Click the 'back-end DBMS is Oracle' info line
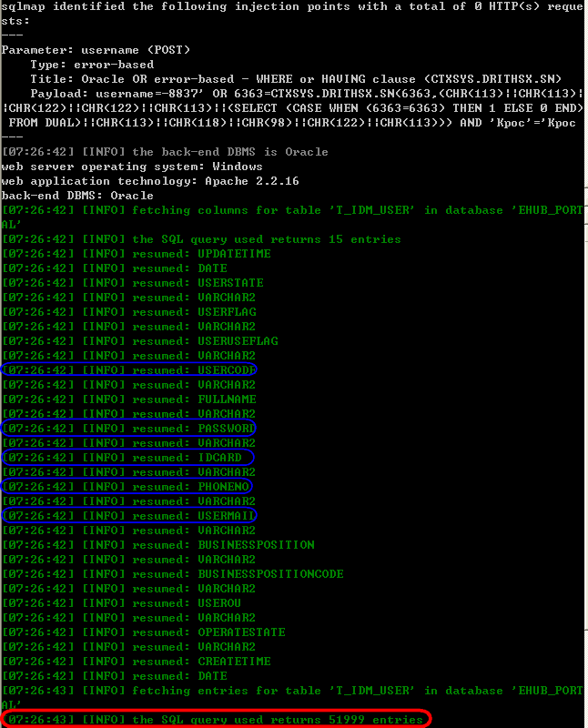This screenshot has height=728, width=588. (x=165, y=152)
